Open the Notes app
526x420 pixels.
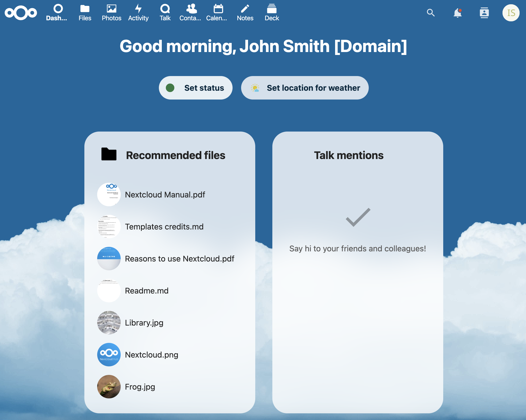coord(245,13)
